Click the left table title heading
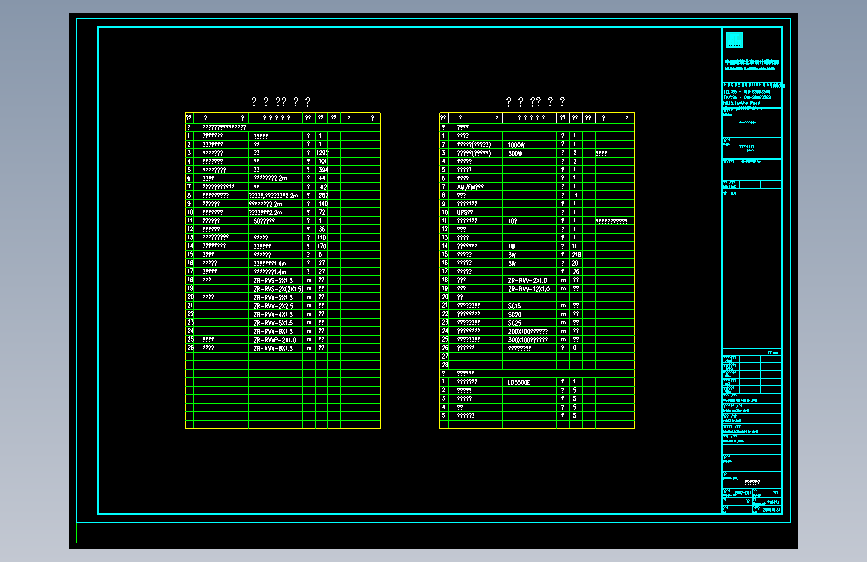 281,102
